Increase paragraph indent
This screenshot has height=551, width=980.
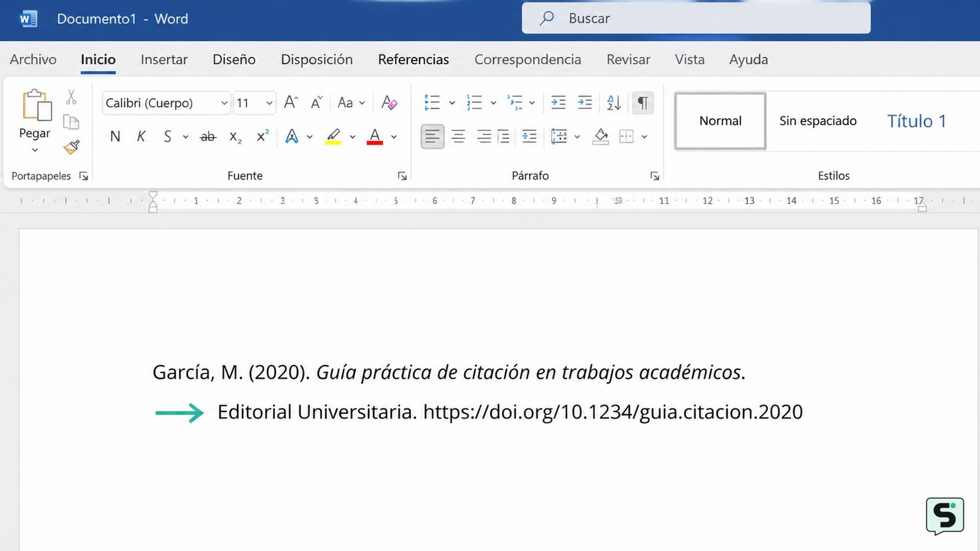tap(585, 102)
